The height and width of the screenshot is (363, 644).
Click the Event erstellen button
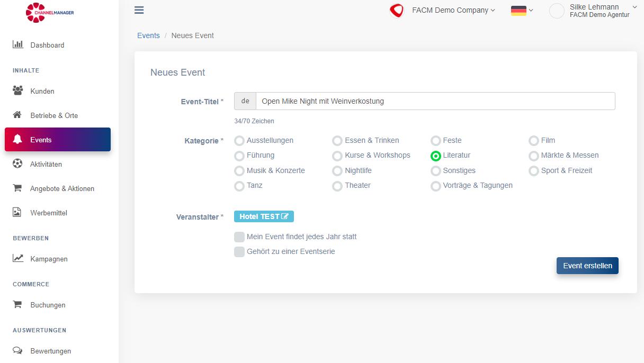(587, 266)
